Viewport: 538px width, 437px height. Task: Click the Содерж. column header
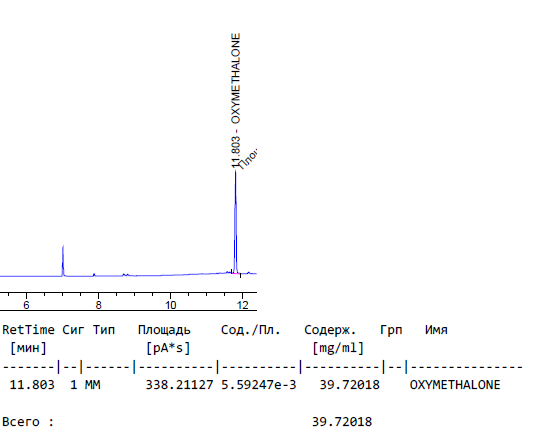[x=330, y=330]
